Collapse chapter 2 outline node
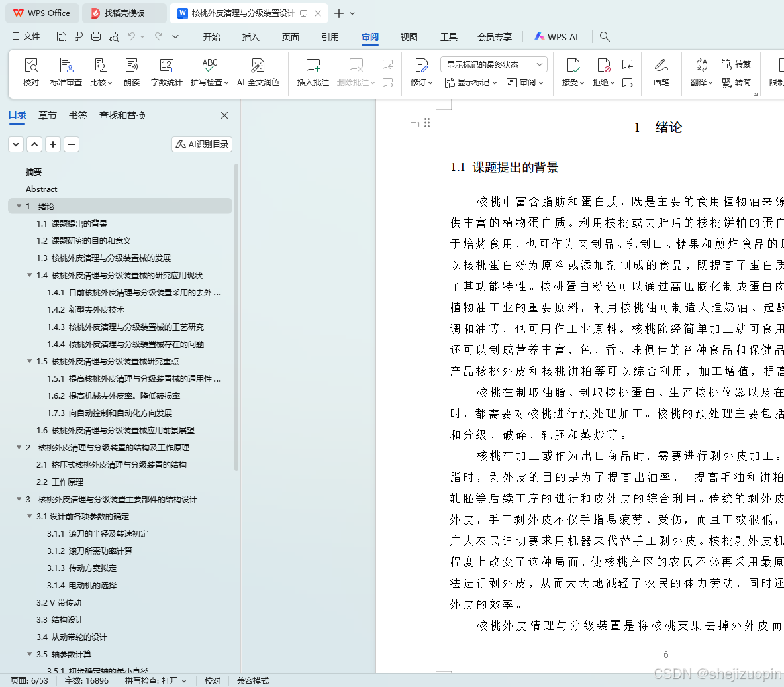The image size is (784, 687). (x=19, y=447)
